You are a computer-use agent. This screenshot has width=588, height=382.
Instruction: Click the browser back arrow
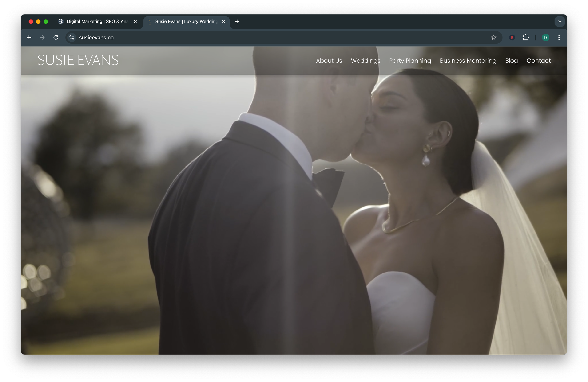pos(29,38)
